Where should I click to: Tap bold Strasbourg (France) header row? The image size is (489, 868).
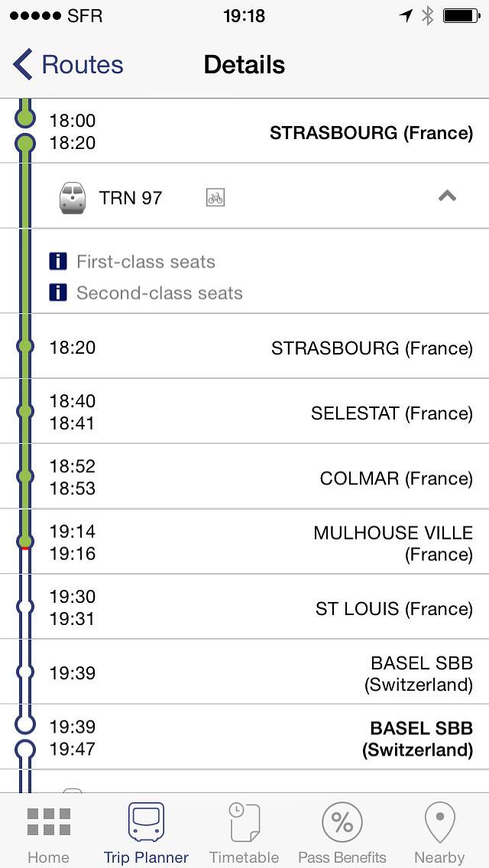tap(371, 133)
